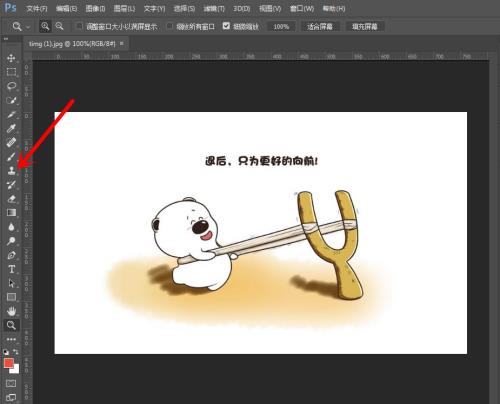Select the Move tool
The height and width of the screenshot is (404, 500).
pos(11,58)
